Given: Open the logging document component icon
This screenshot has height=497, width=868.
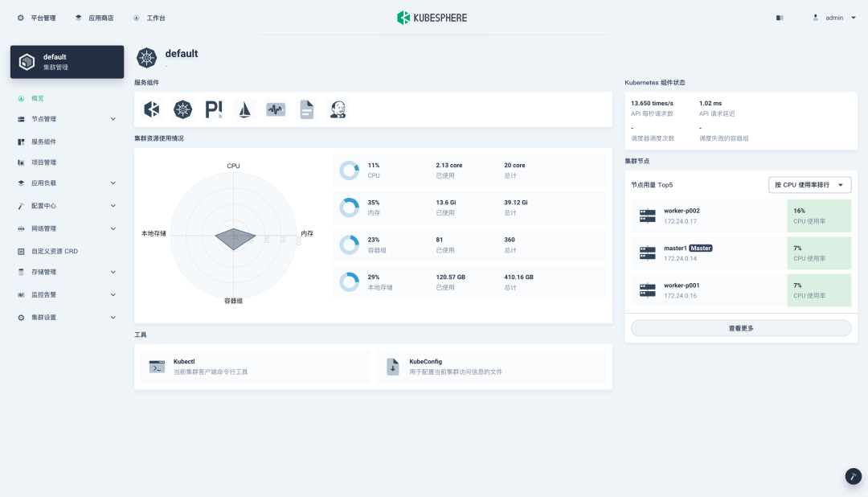Looking at the screenshot, I should tap(307, 109).
